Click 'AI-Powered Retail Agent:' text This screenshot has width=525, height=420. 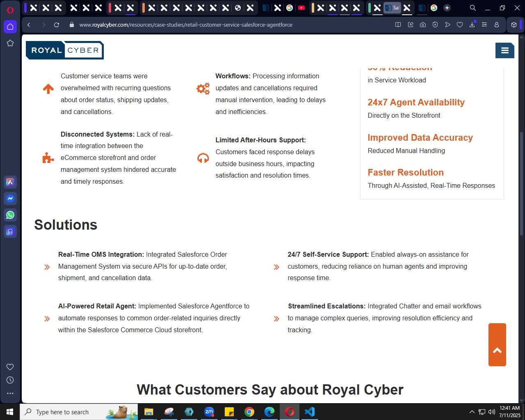(x=97, y=306)
